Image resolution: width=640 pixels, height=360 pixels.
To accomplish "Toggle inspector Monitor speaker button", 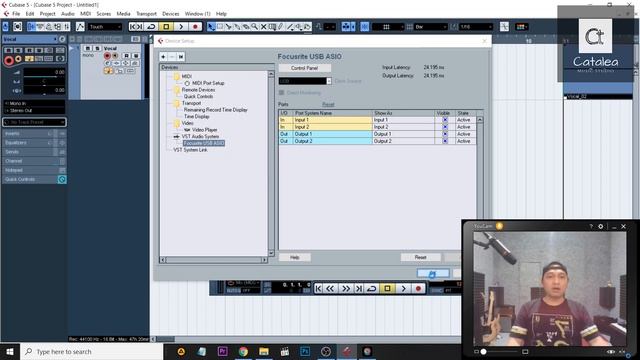I will coord(18,59).
